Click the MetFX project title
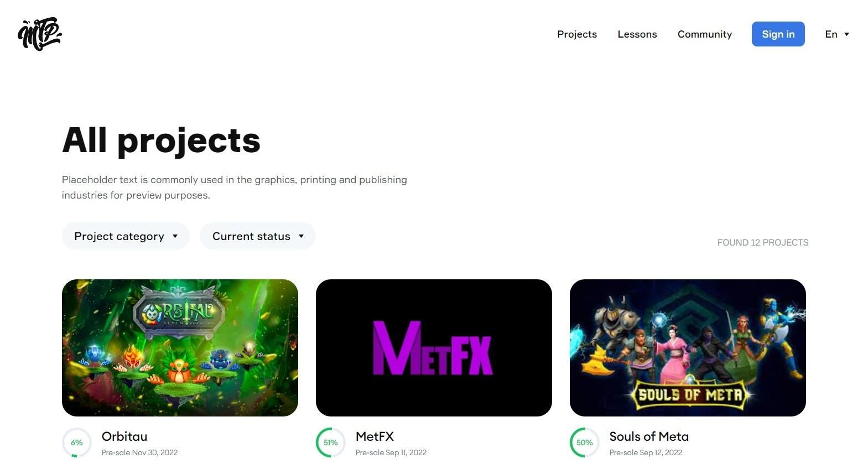868x474 pixels. click(x=375, y=436)
